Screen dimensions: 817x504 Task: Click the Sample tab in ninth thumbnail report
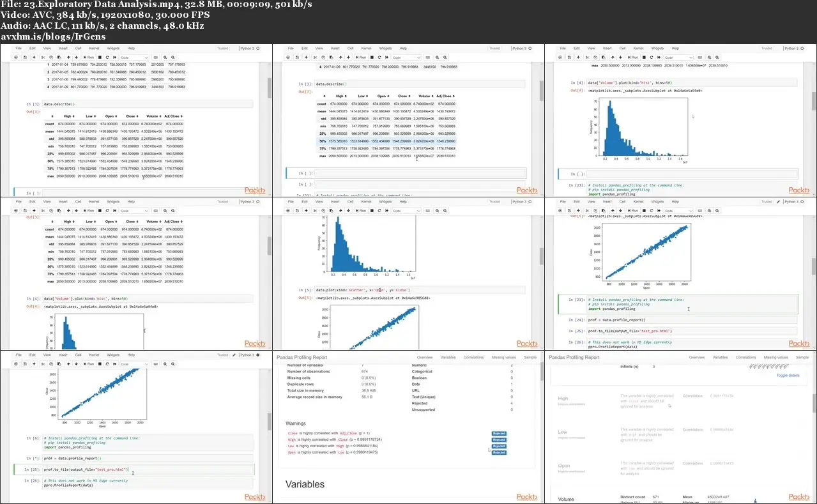[802, 358]
